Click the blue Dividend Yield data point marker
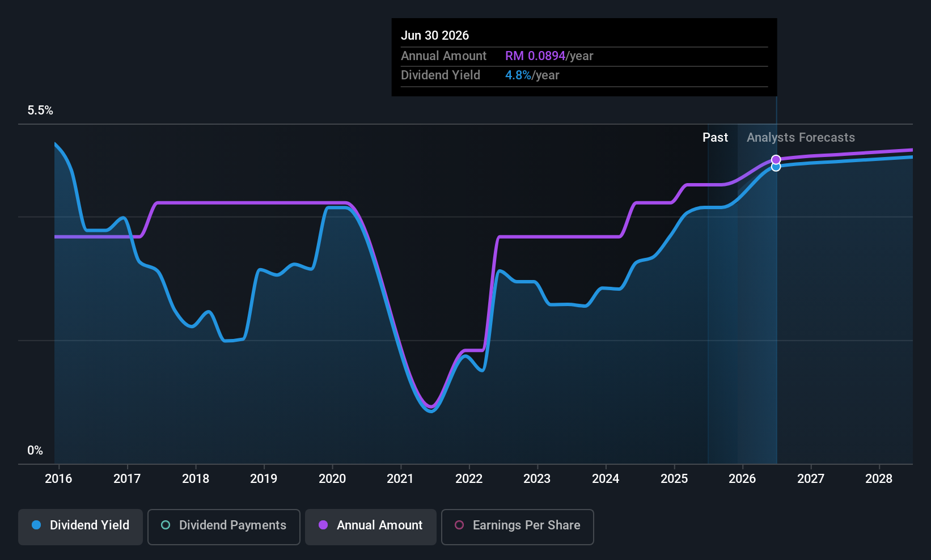This screenshot has width=931, height=560. click(776, 167)
